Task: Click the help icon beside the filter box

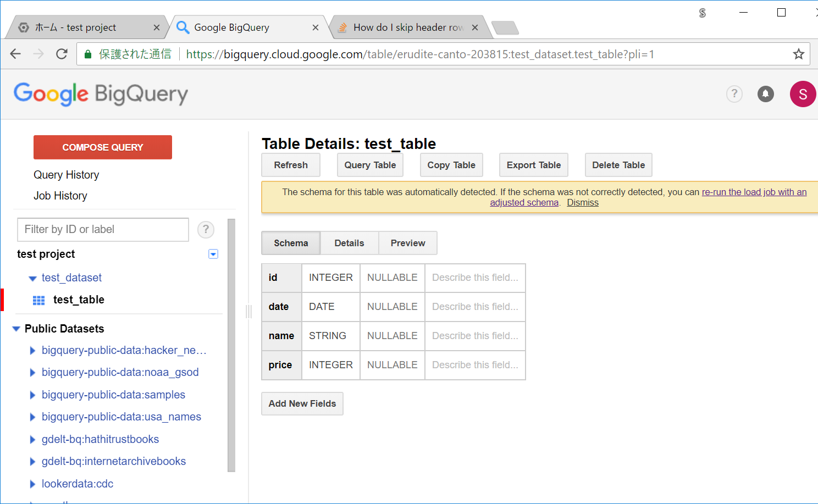Action: (206, 230)
